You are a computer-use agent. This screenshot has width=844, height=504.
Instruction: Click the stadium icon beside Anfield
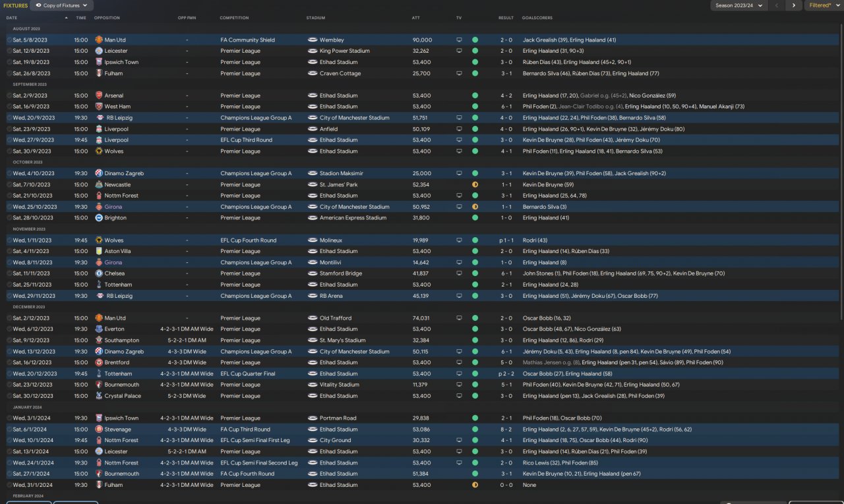[x=313, y=129]
